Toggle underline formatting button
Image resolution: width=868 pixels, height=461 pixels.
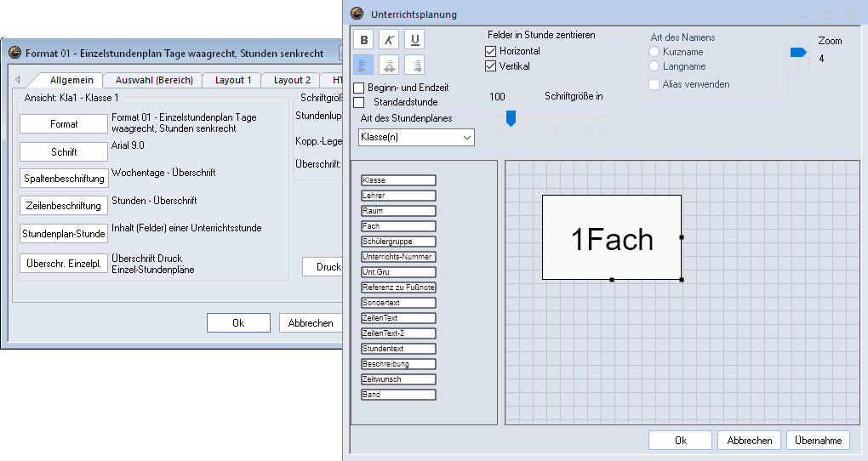pyautogui.click(x=414, y=40)
